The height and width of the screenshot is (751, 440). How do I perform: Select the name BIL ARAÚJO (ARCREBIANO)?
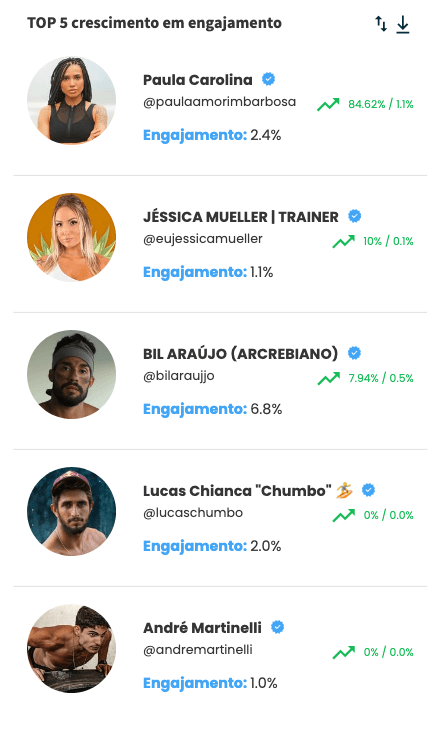click(240, 353)
